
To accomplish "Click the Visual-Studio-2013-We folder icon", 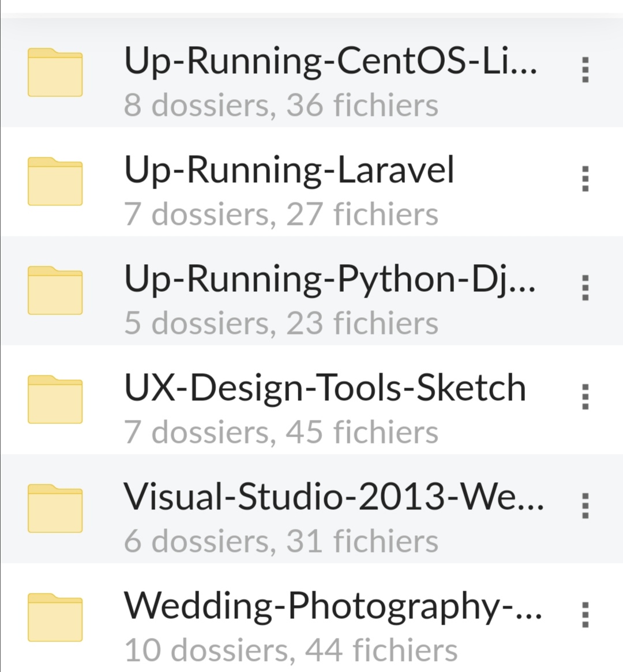I will [55, 508].
